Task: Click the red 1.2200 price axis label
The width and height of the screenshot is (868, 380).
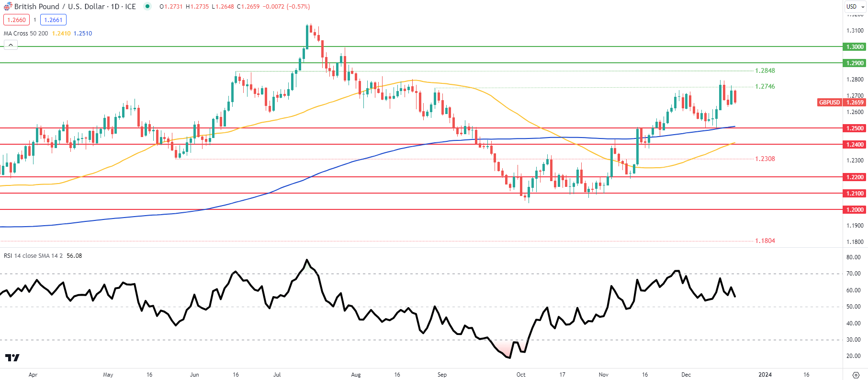Action: pyautogui.click(x=855, y=177)
